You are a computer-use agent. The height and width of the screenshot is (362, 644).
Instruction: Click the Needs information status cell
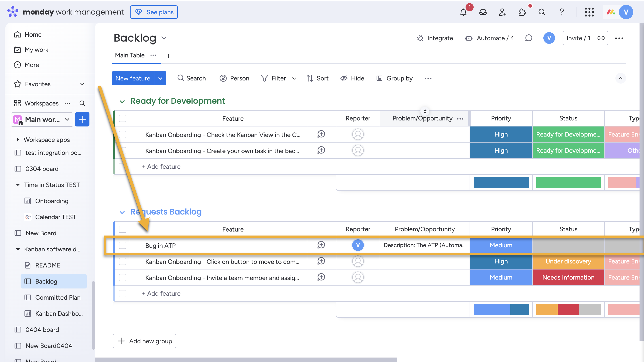point(568,277)
